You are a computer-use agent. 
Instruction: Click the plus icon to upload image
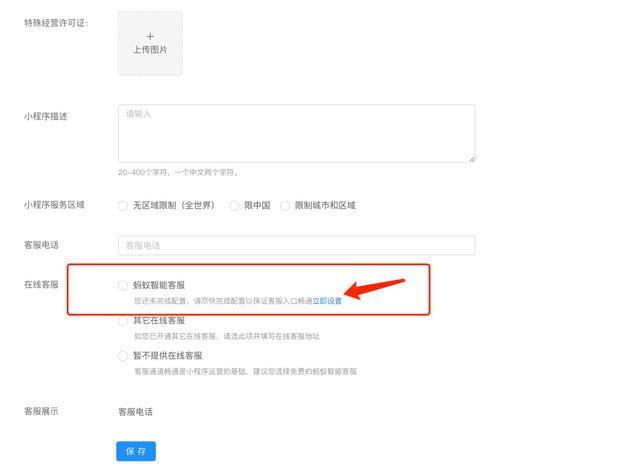[150, 36]
